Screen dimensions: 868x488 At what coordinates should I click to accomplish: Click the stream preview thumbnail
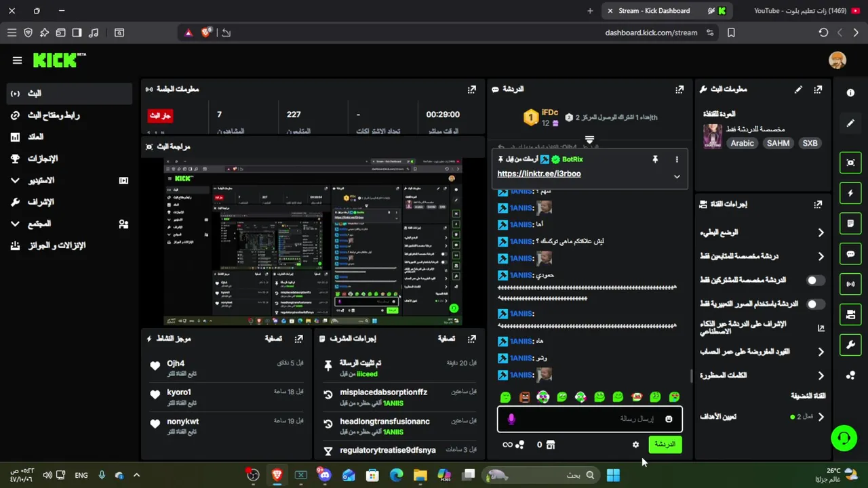tap(313, 242)
